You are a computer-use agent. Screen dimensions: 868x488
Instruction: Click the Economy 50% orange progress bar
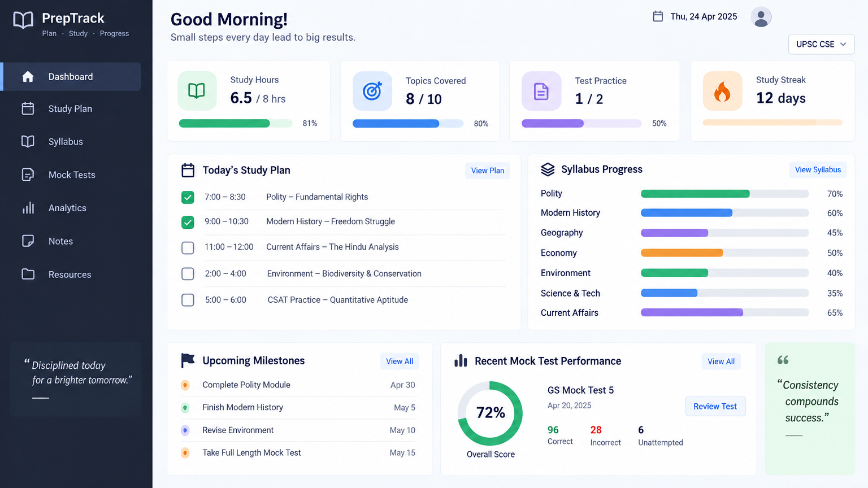click(x=724, y=253)
